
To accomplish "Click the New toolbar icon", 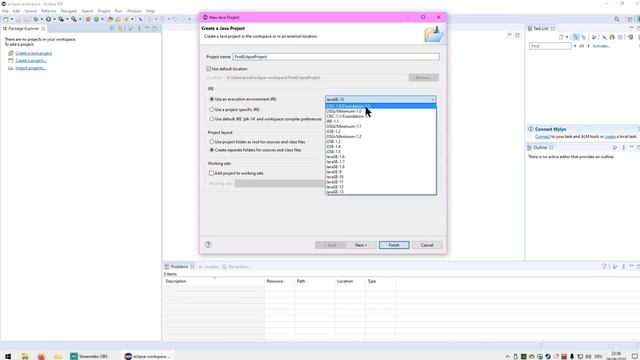I will 5,19.
